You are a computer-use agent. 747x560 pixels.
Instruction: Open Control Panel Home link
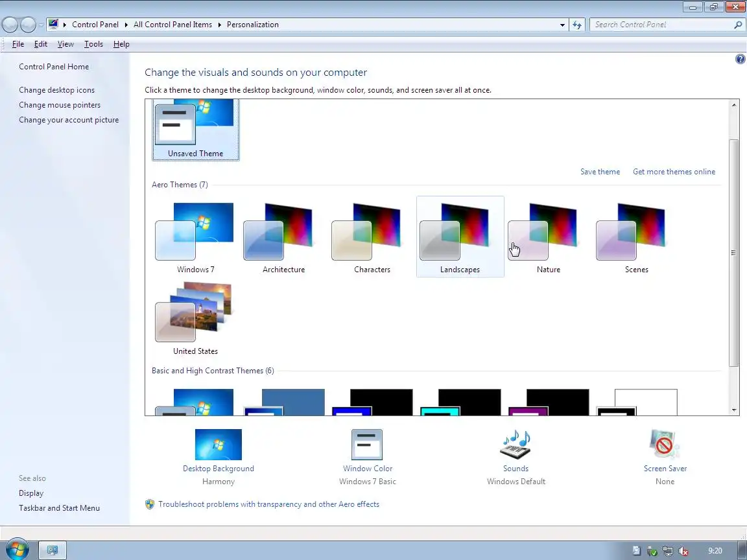[54, 67]
